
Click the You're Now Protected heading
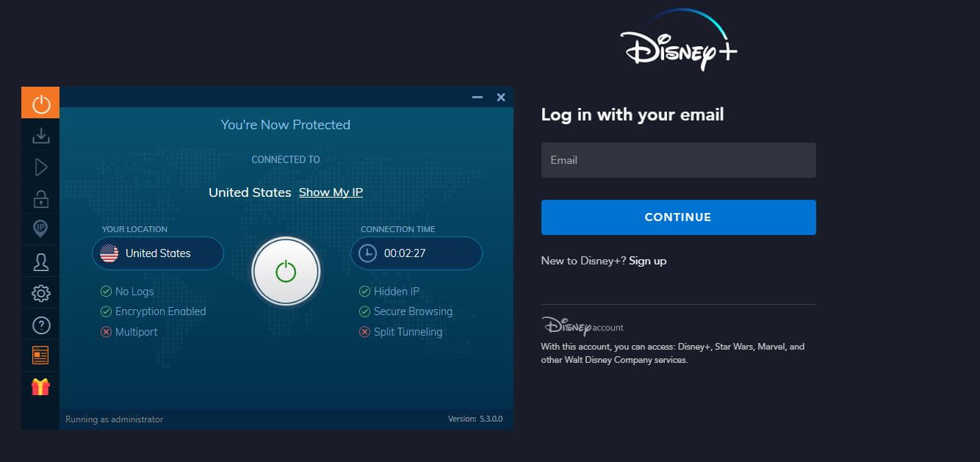coord(286,125)
